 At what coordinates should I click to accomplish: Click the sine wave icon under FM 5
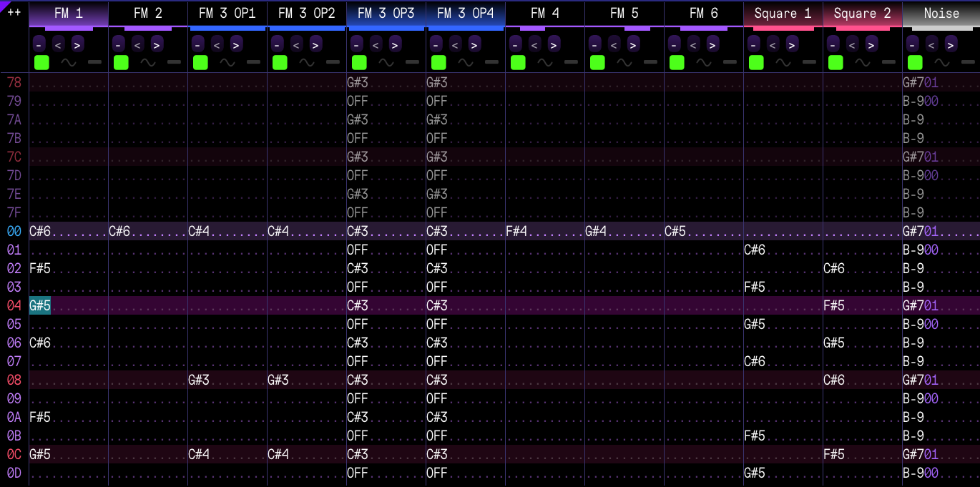624,62
